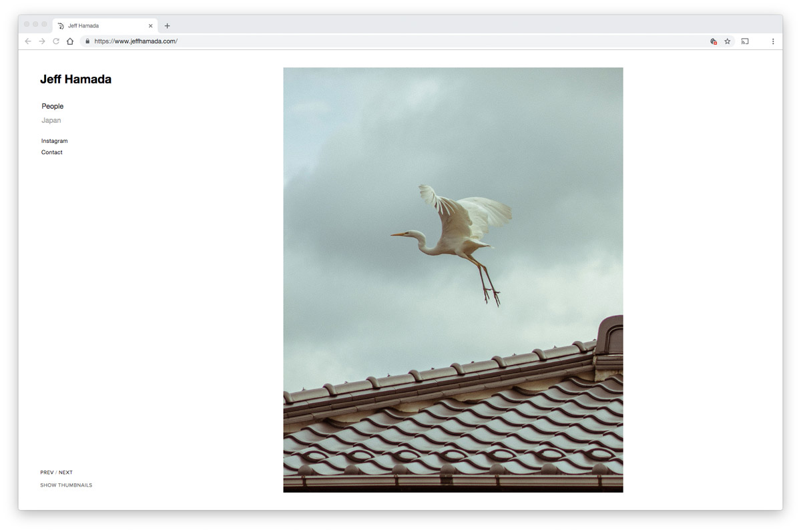Open the translate extension icon in address bar
Image resolution: width=801 pixels, height=532 pixels.
714,41
